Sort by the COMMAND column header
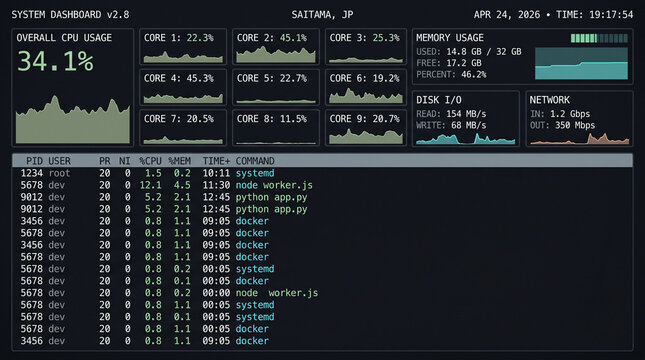645x360 pixels. [255, 161]
